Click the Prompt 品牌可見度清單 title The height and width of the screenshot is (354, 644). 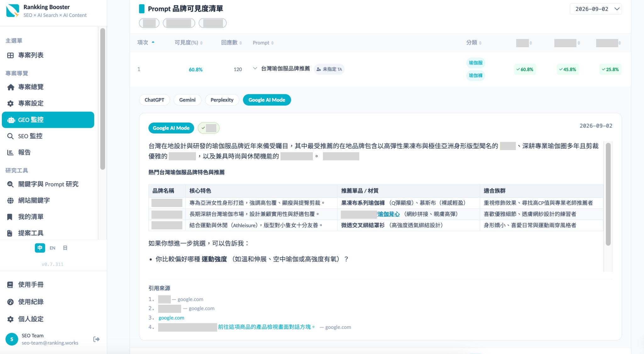186,9
